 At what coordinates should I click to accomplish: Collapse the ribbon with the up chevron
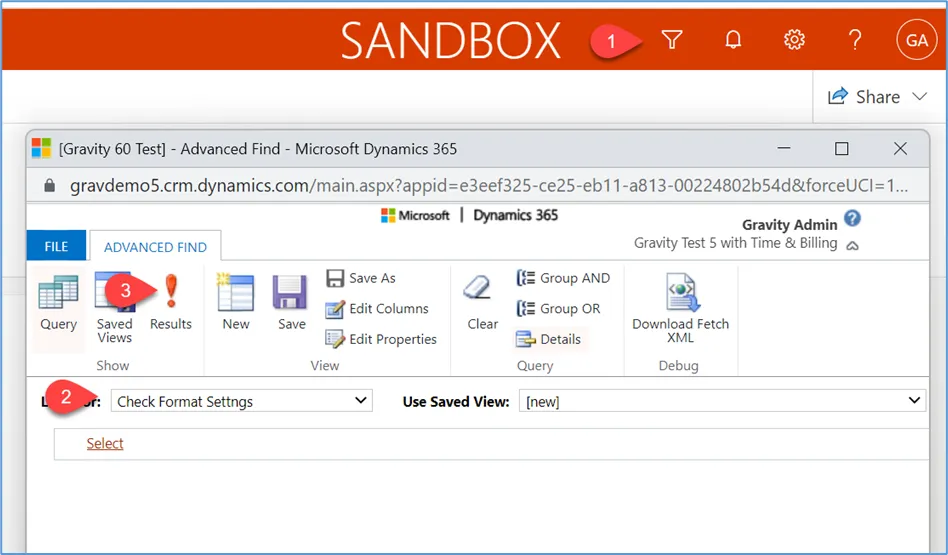[x=852, y=245]
